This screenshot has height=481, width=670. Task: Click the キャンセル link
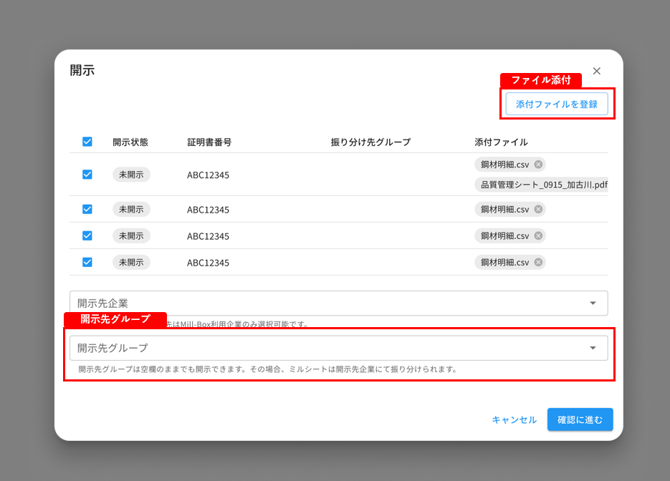[x=514, y=420]
